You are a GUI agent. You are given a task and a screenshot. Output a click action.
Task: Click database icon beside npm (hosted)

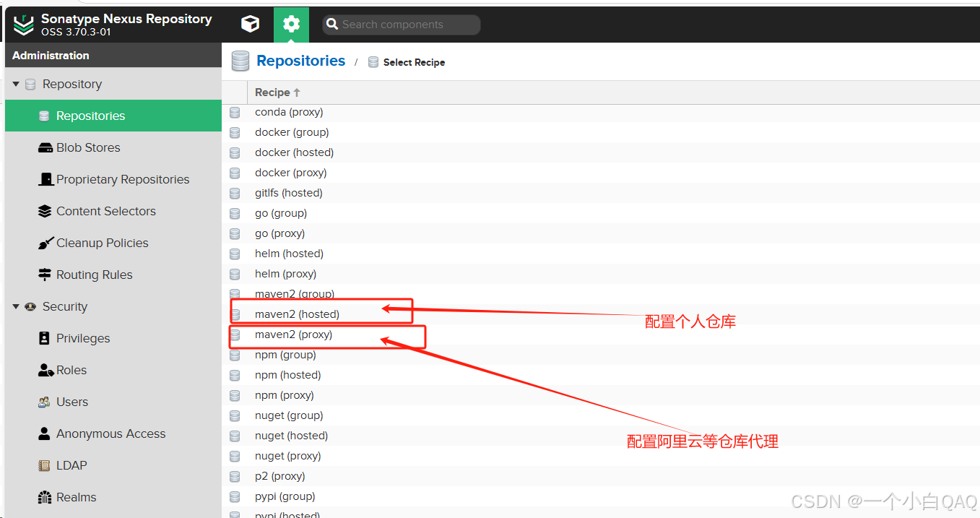tap(235, 375)
